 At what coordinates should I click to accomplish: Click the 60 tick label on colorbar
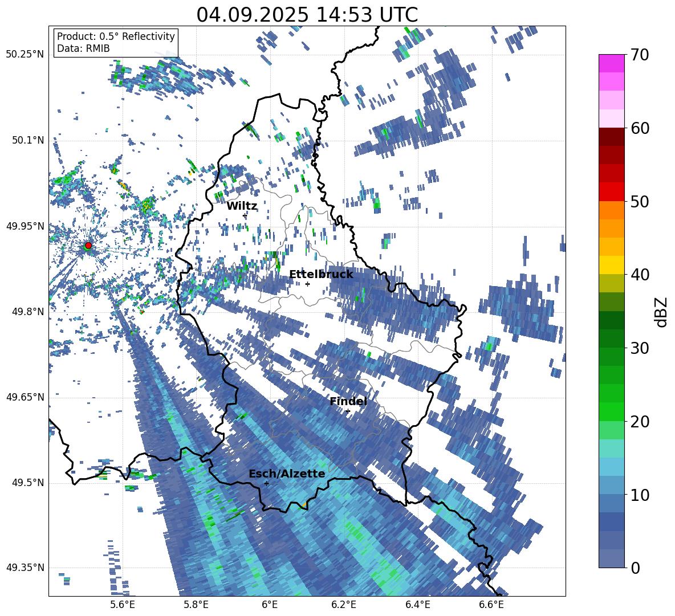pos(639,128)
